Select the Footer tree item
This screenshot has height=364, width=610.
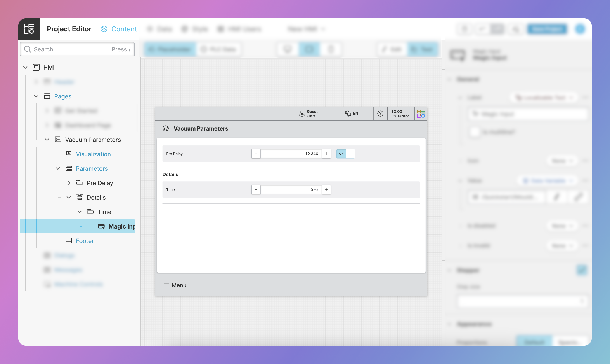[x=85, y=241]
